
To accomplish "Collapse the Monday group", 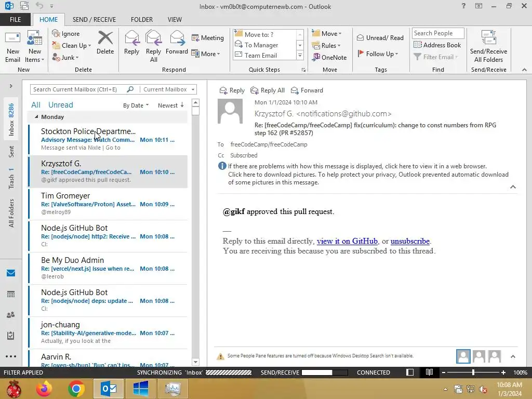I will (x=36, y=117).
